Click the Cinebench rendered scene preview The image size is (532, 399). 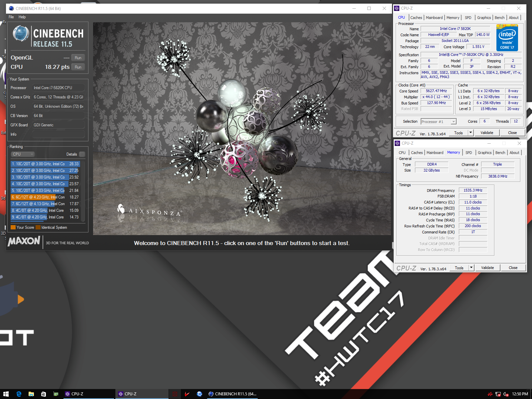coord(242,129)
